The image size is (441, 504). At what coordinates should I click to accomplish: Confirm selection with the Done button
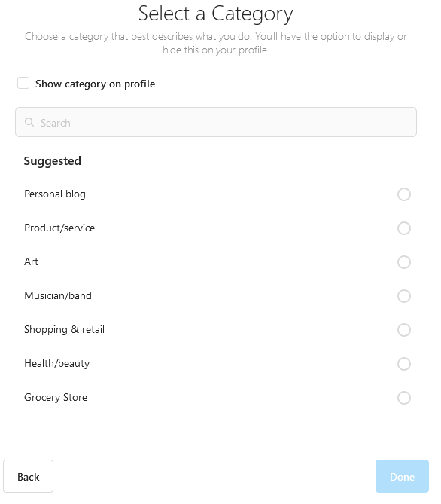pos(402,476)
